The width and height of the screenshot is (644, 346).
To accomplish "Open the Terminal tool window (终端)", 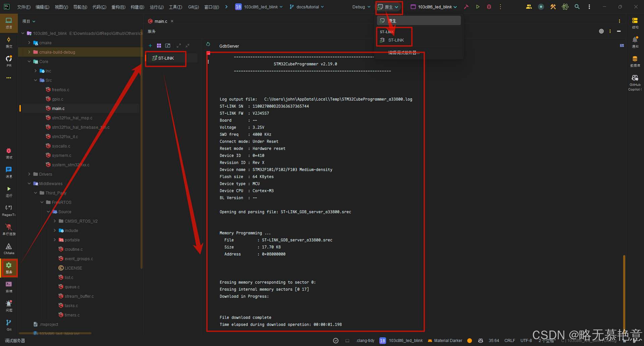I will click(x=9, y=287).
